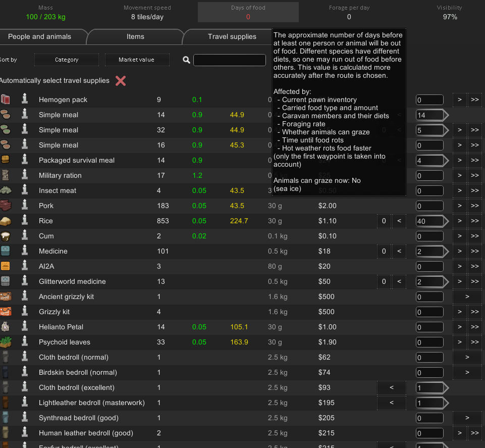Add all Grizzly kits with >> button
The width and height of the screenshot is (485, 448).
tap(475, 312)
